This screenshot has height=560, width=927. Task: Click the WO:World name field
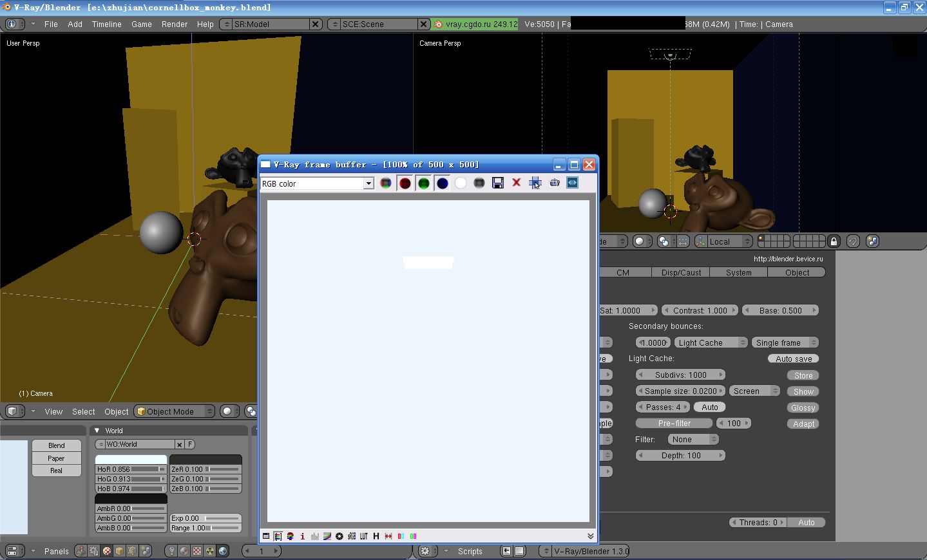point(139,445)
